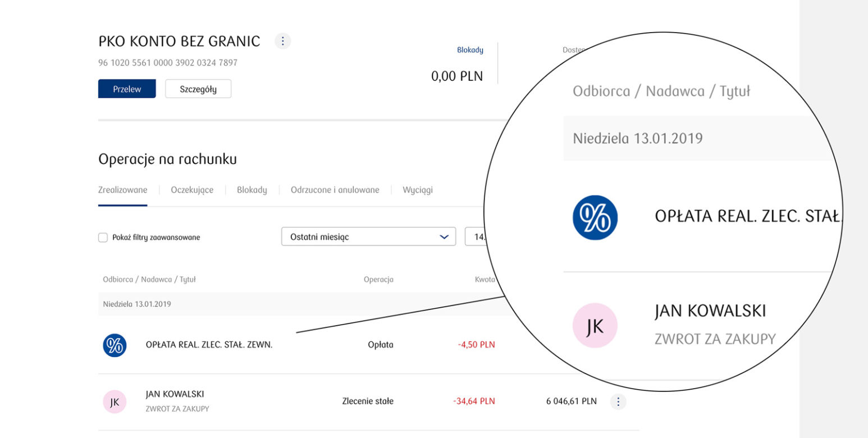Switch to the Blokady tab
This screenshot has width=868, height=438.
(x=252, y=190)
